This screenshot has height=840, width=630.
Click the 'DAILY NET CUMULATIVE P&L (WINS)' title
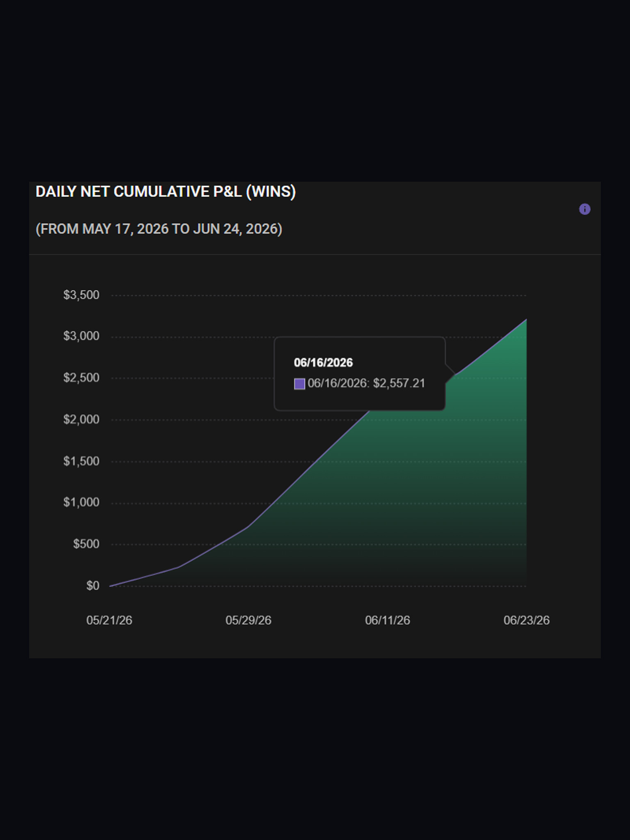[x=166, y=192]
